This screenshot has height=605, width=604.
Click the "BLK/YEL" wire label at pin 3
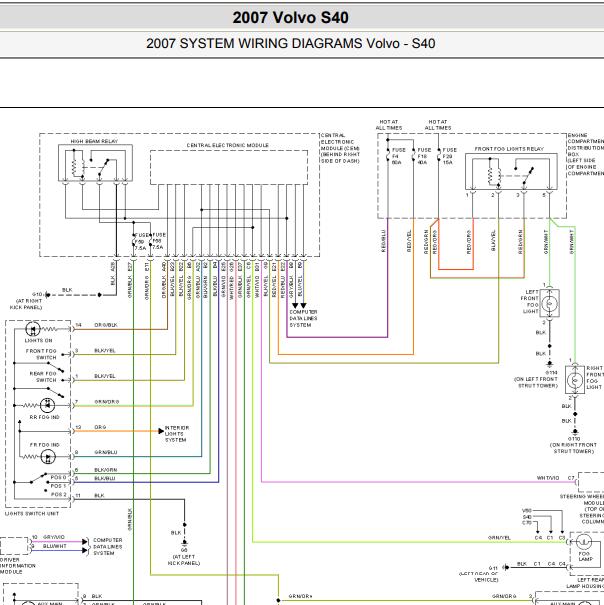click(x=105, y=351)
